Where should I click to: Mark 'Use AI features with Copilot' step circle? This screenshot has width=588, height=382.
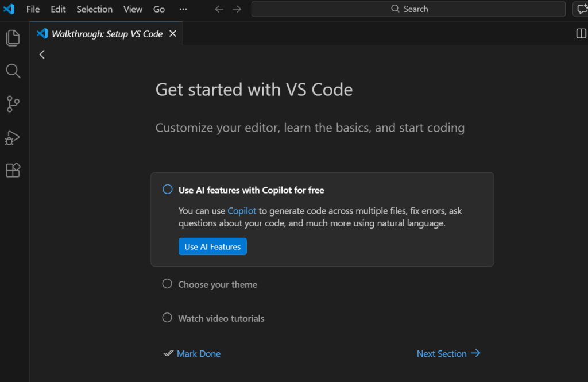point(167,190)
